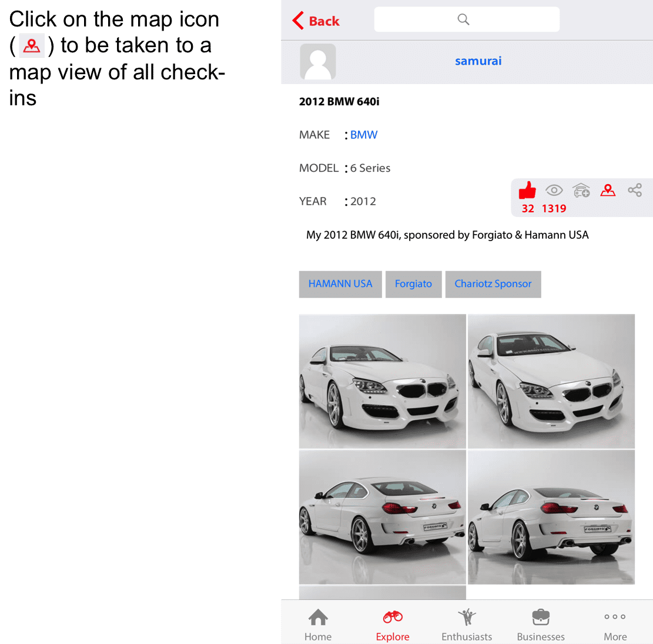The image size is (653, 644).
Task: Open the Enthusiasts section
Action: click(x=467, y=618)
